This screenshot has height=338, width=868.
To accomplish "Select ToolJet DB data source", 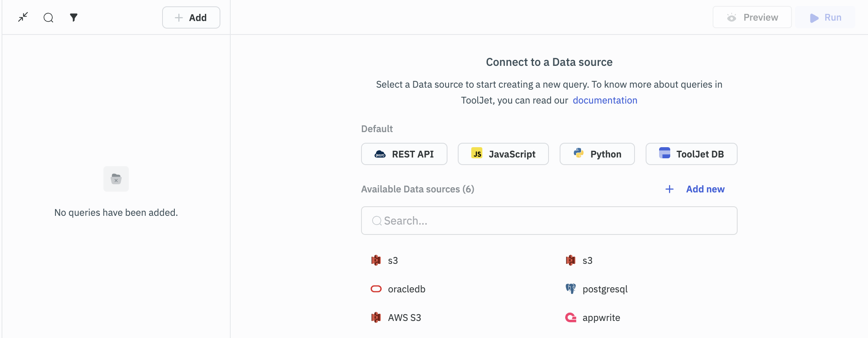I will [x=691, y=154].
